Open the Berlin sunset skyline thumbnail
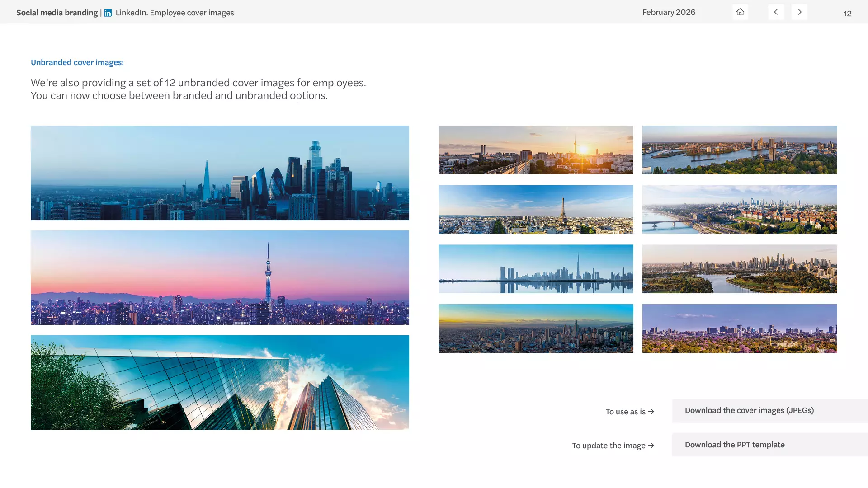This screenshot has height=488, width=868. click(x=536, y=150)
